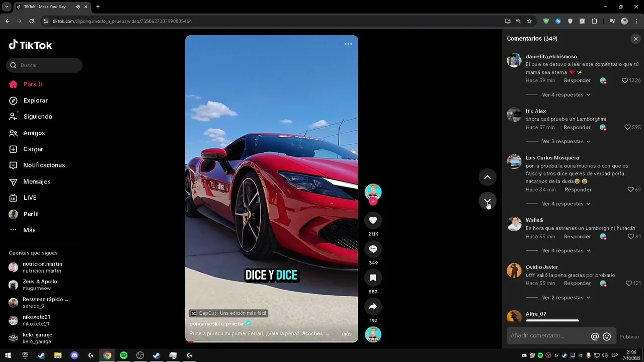Open creator avatar on video sidebar
The width and height of the screenshot is (644, 362).
click(373, 192)
